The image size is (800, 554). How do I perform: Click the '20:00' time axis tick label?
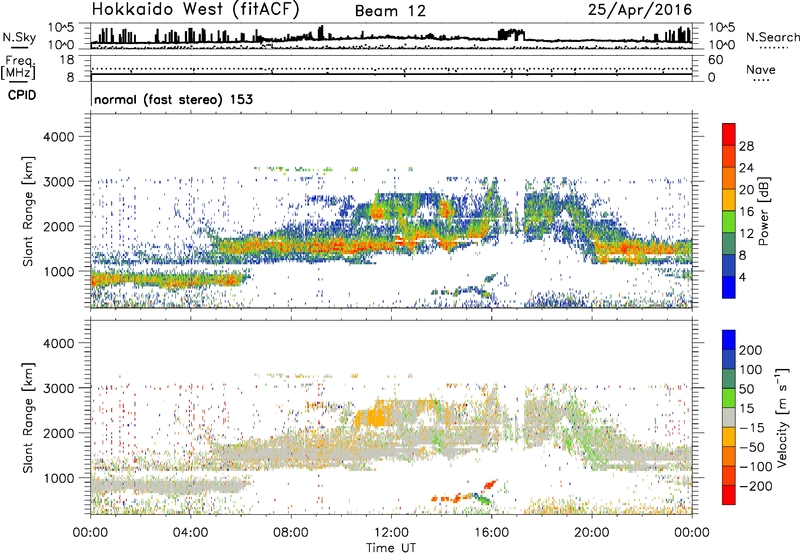tap(591, 533)
